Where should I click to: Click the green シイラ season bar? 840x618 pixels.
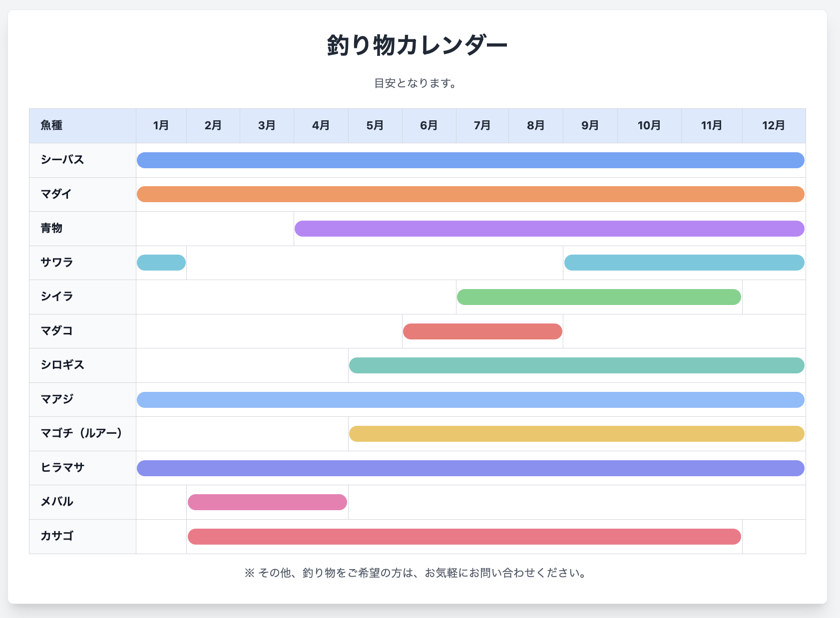tap(599, 297)
